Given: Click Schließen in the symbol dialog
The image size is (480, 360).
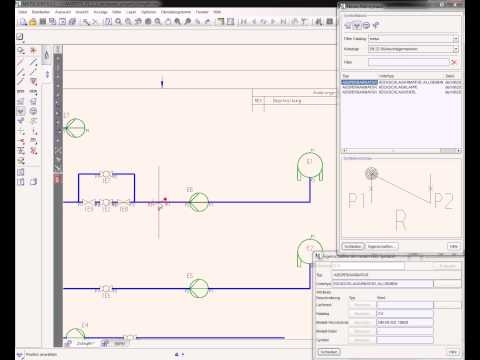Looking at the screenshot, I should tap(353, 246).
